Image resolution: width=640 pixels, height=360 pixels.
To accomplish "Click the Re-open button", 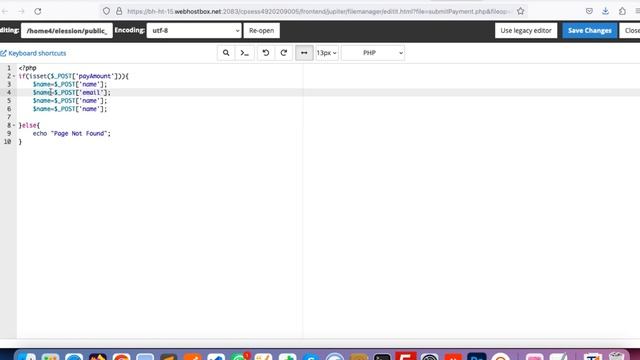I will 262,31.
